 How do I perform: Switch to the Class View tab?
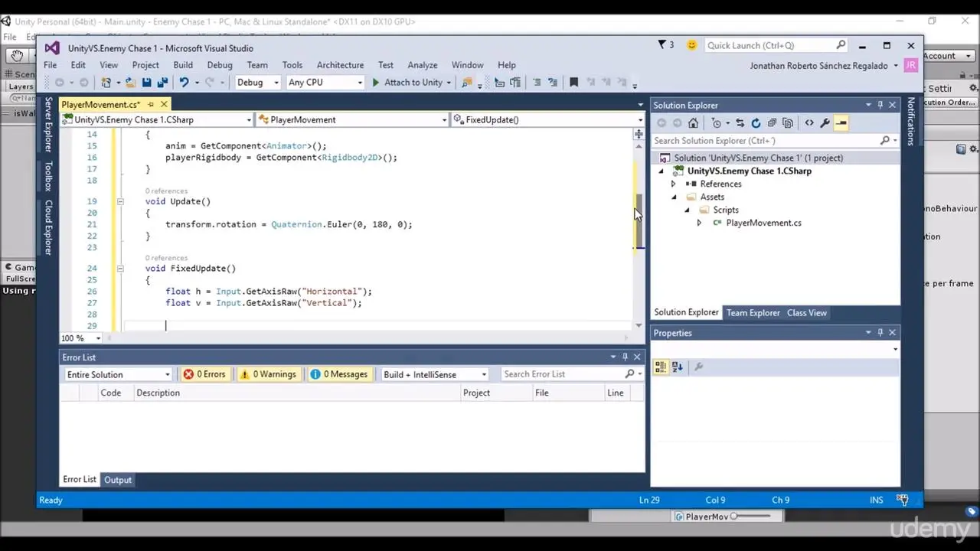[807, 312]
